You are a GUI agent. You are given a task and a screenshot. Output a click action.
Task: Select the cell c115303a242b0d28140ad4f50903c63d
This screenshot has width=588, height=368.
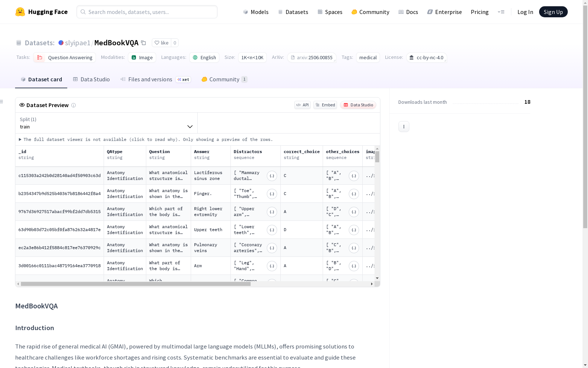coord(60,176)
